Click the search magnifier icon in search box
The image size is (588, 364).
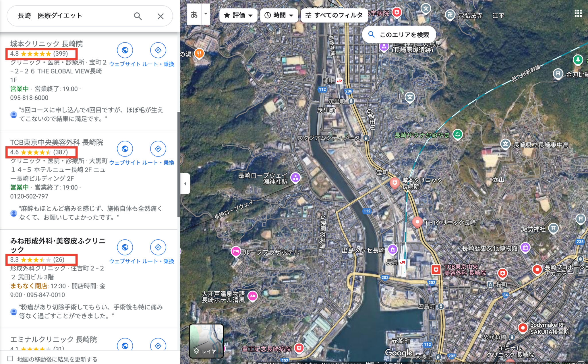[138, 16]
